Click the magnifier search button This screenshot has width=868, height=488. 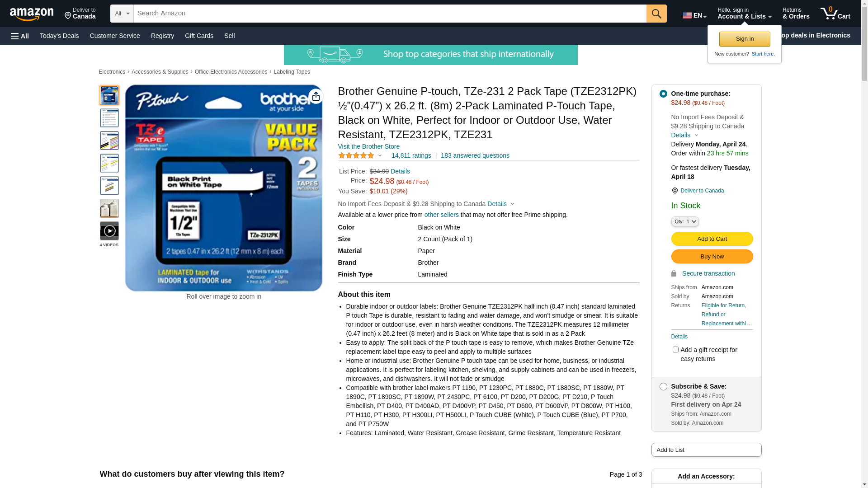pyautogui.click(x=656, y=14)
